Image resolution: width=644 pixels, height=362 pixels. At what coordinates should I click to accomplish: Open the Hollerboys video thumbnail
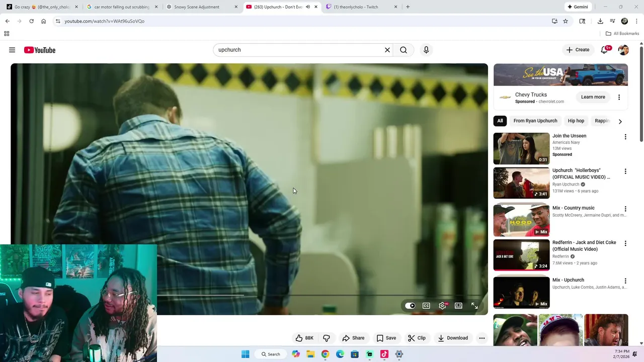[521, 183]
